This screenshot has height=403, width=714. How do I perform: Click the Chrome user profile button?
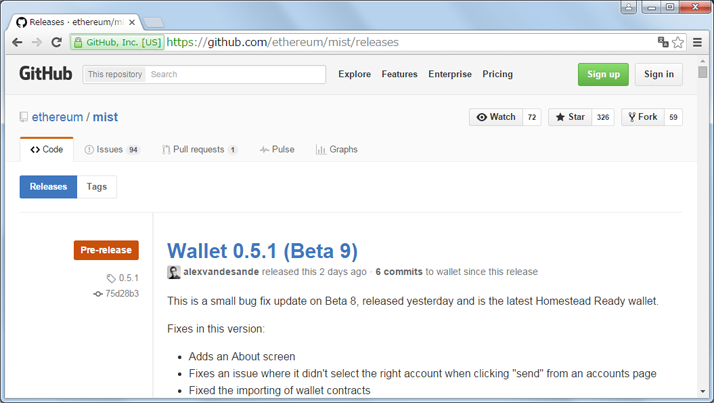628,7
